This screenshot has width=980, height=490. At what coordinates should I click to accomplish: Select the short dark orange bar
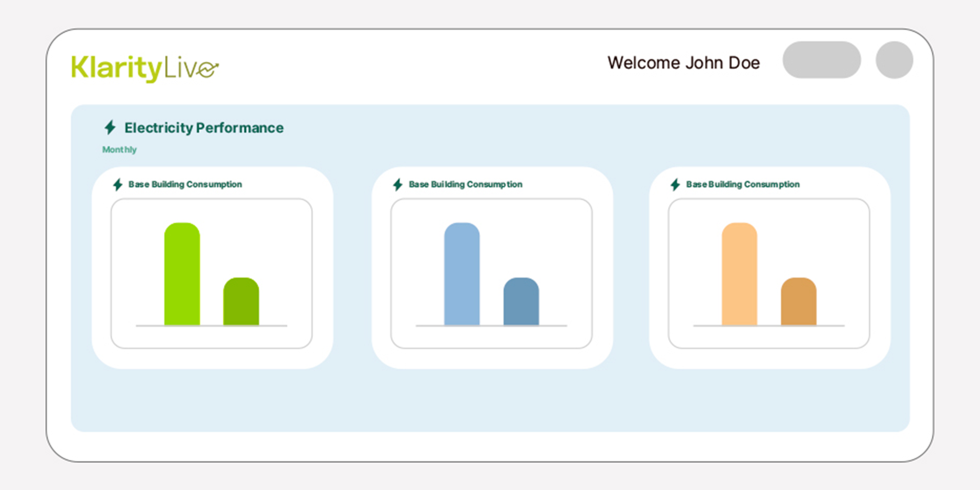pos(799,301)
